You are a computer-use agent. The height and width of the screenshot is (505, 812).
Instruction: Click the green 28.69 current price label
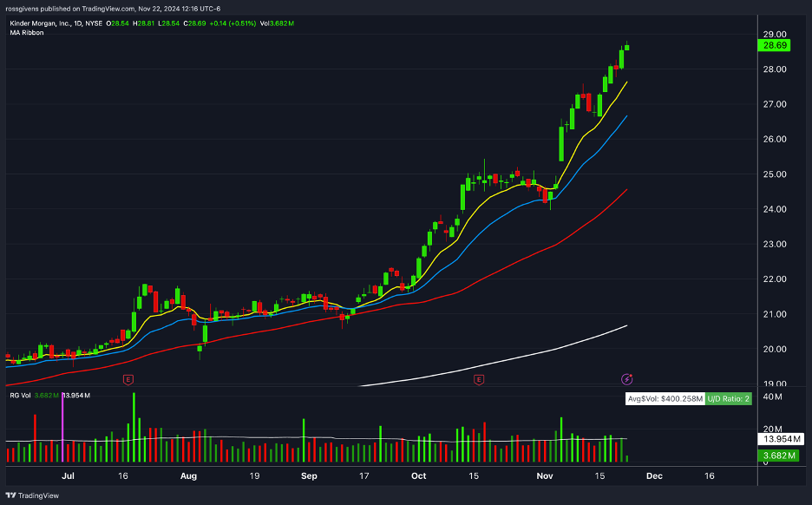coord(775,46)
